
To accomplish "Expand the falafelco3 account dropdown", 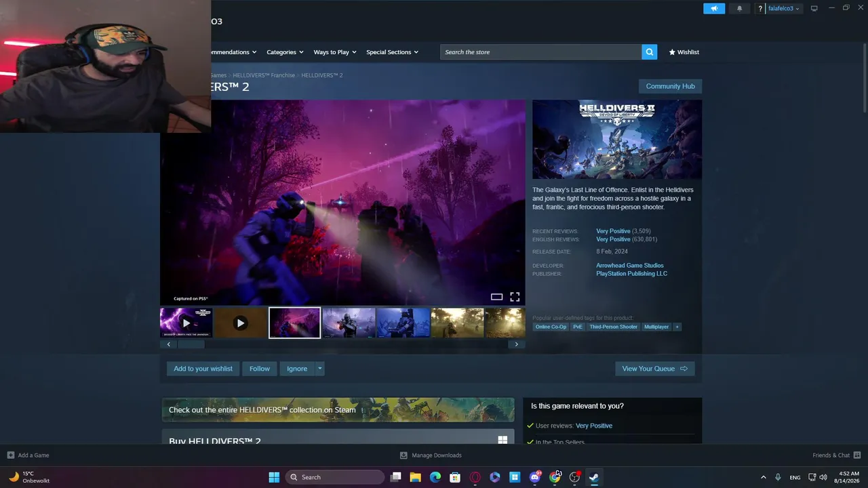I will pos(784,9).
